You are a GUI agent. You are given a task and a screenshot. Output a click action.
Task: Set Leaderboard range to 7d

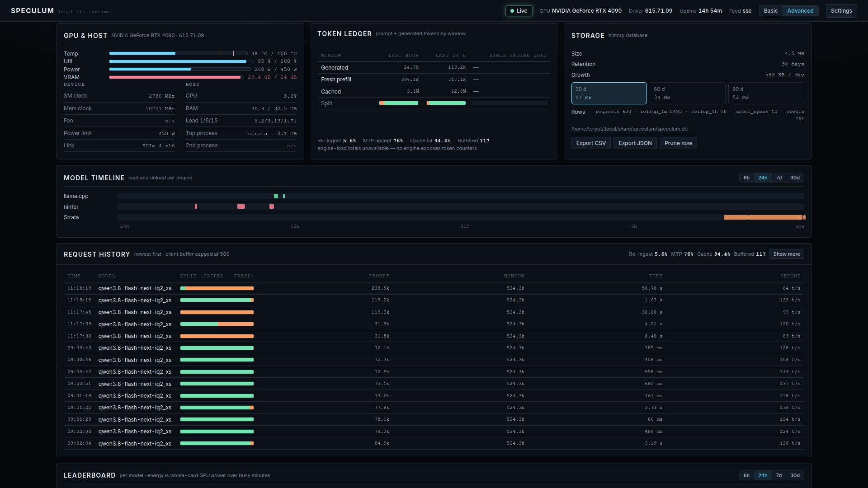778,476
